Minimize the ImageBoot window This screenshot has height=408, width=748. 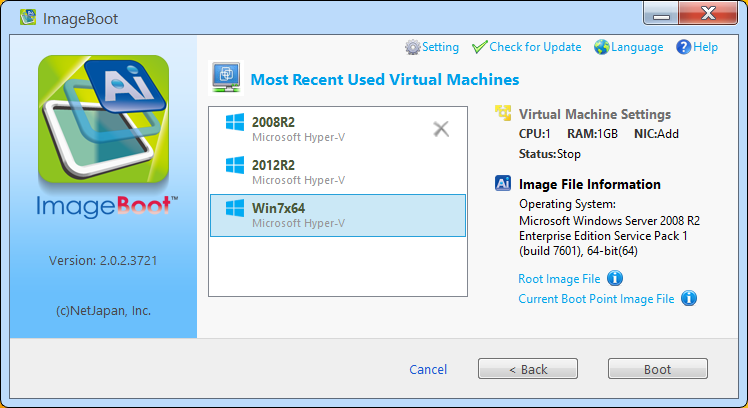(661, 13)
